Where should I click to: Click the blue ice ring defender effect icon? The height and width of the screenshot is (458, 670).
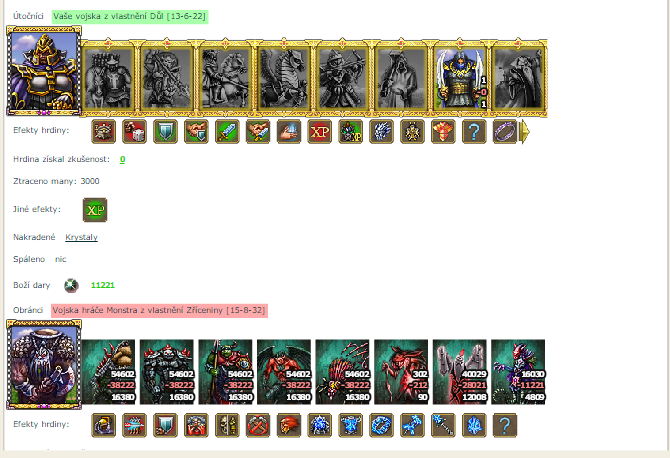point(381,425)
